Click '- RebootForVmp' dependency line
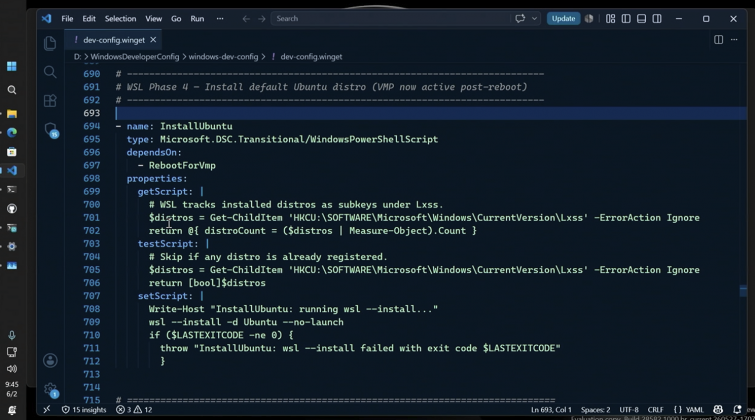Image resolution: width=755 pixels, height=420 pixels. click(177, 165)
